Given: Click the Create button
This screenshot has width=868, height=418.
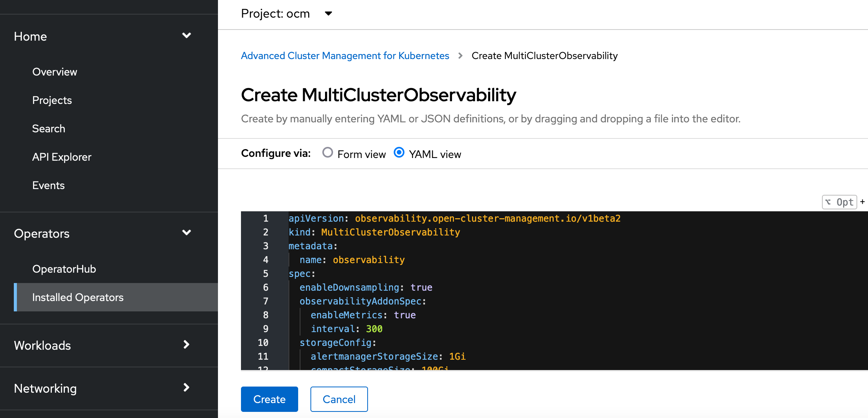Looking at the screenshot, I should (x=269, y=399).
